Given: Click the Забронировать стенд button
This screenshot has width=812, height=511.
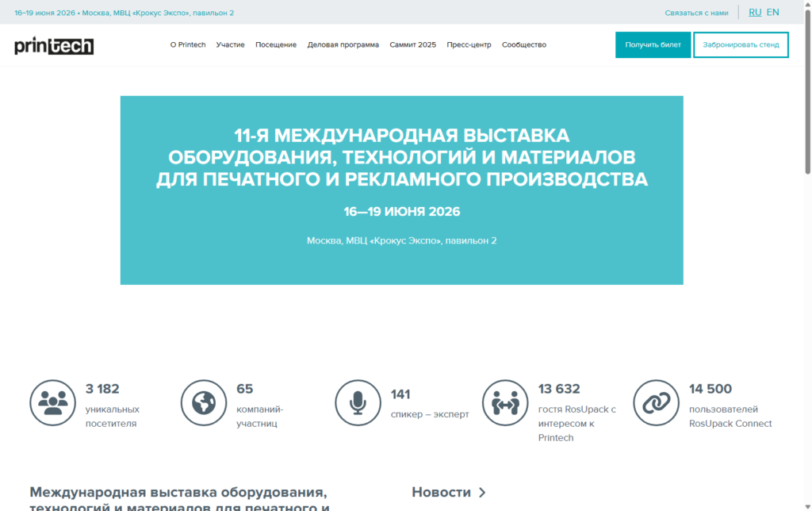Looking at the screenshot, I should pyautogui.click(x=741, y=45).
